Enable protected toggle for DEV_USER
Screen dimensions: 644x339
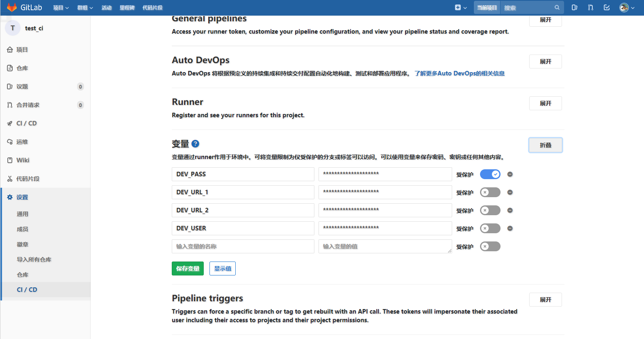[x=490, y=228]
